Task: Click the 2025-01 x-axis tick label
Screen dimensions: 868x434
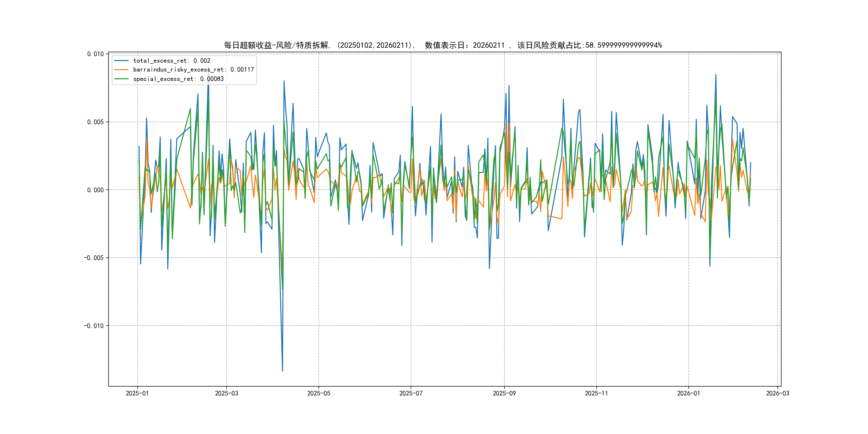Action: tap(137, 393)
